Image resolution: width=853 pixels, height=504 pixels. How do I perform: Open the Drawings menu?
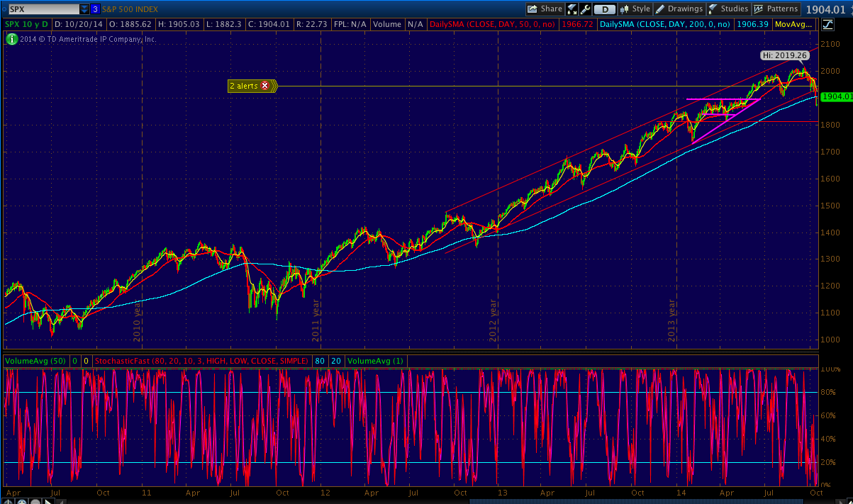(x=679, y=9)
